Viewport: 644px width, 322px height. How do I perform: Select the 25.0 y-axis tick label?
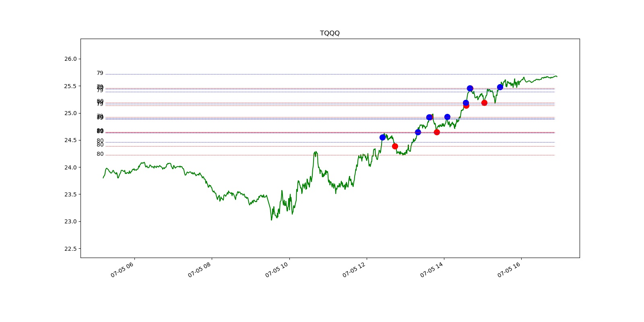click(x=70, y=113)
